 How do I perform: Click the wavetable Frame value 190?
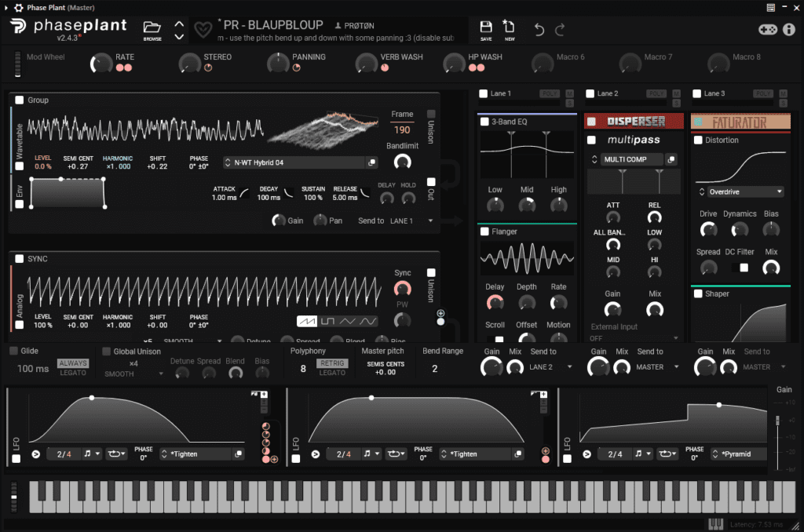402,130
